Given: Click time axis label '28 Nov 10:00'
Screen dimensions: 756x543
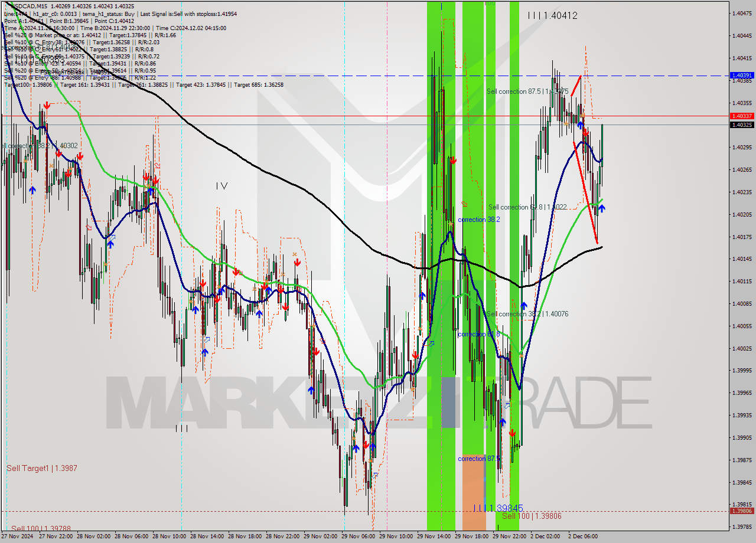Looking at the screenshot, I should [x=170, y=537].
